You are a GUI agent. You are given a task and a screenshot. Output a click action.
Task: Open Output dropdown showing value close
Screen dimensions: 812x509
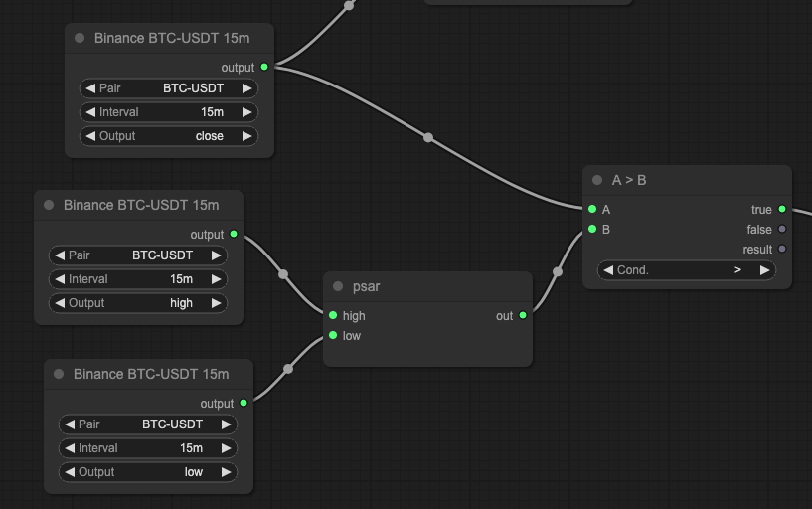coord(169,136)
